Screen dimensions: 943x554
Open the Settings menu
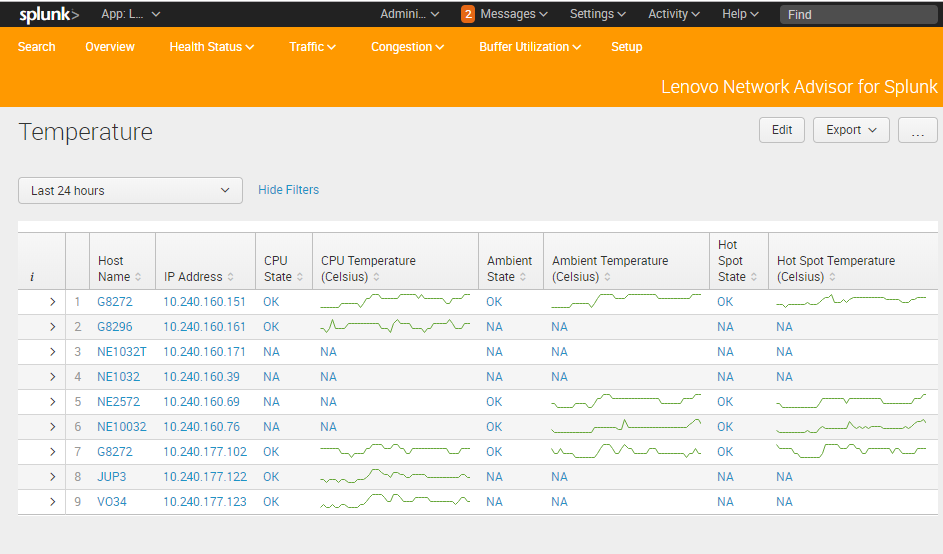[x=598, y=14]
